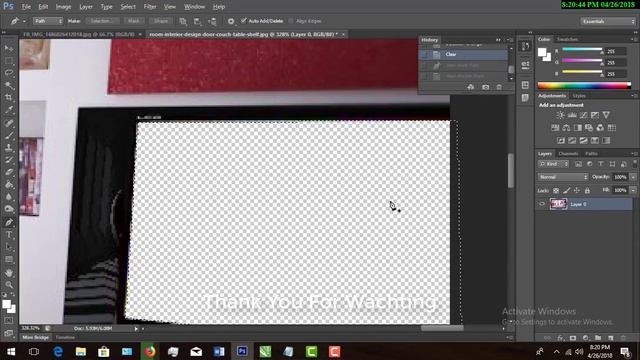
Task: Select the Lasso tool
Action: 9,73
